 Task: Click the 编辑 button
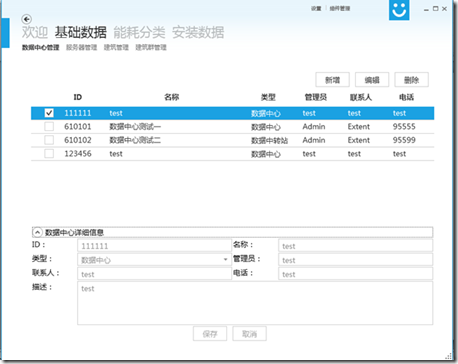coord(372,80)
